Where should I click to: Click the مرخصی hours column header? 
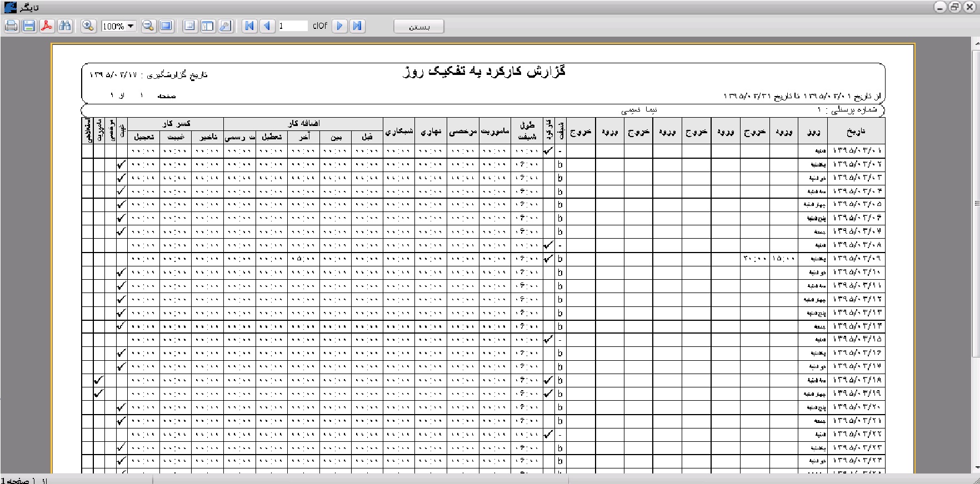click(463, 132)
